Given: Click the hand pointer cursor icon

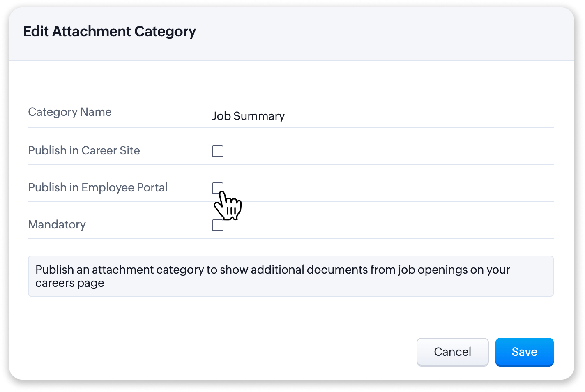Looking at the screenshot, I should coord(228,205).
